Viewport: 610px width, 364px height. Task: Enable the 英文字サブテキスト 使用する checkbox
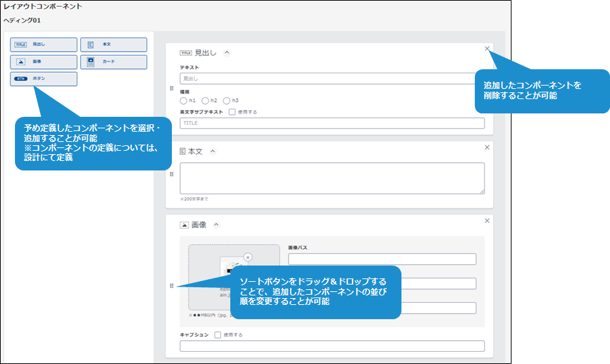coord(232,112)
